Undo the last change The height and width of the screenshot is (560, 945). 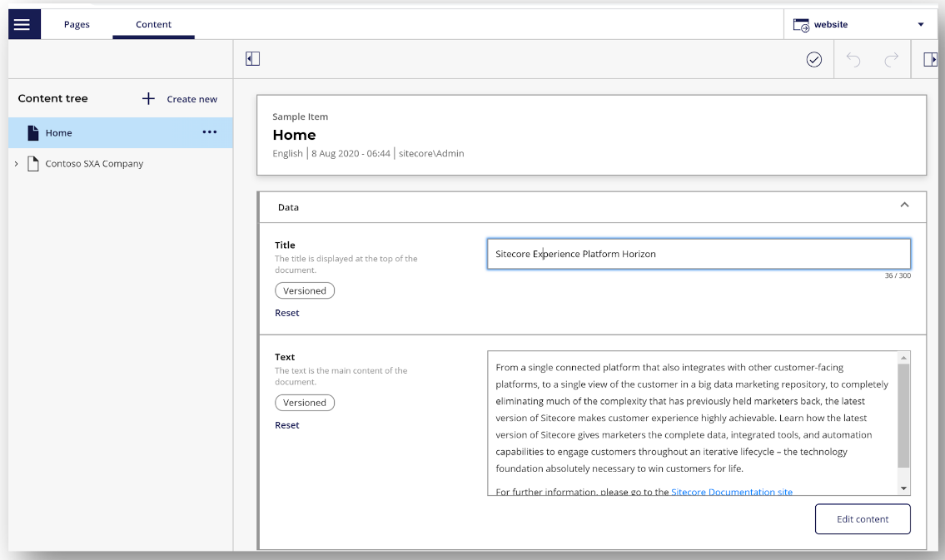(x=853, y=60)
